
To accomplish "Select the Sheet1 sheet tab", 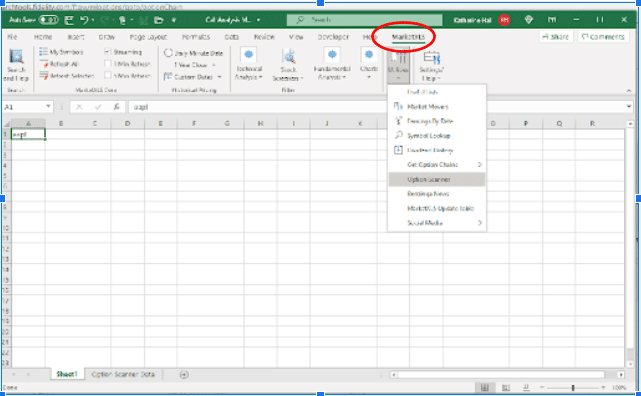I will 67,374.
